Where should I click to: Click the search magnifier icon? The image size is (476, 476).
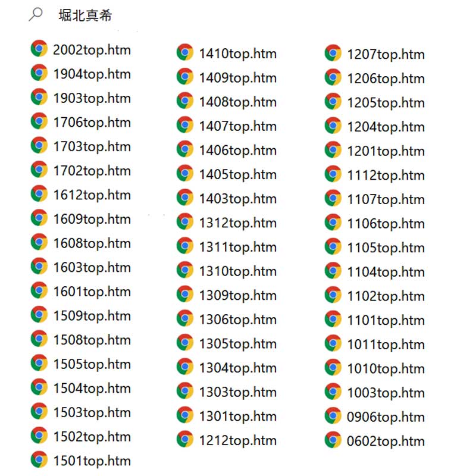36,14
